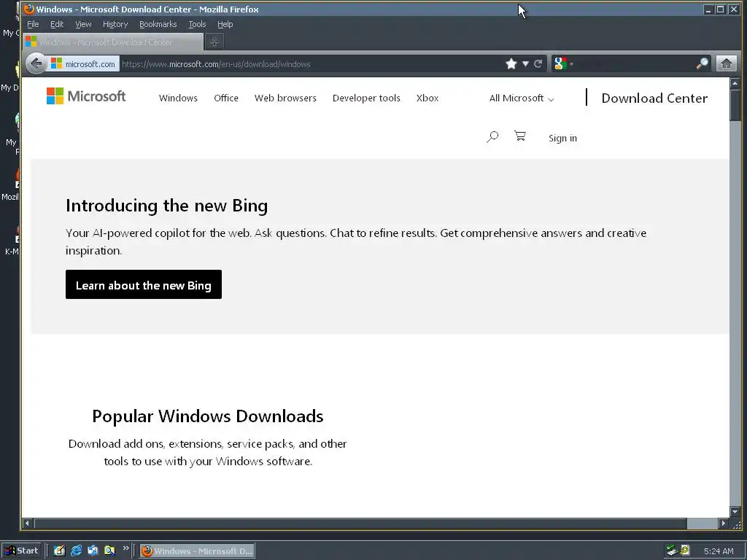Reload the page with refresh icon
The image size is (747, 560).
tap(538, 64)
